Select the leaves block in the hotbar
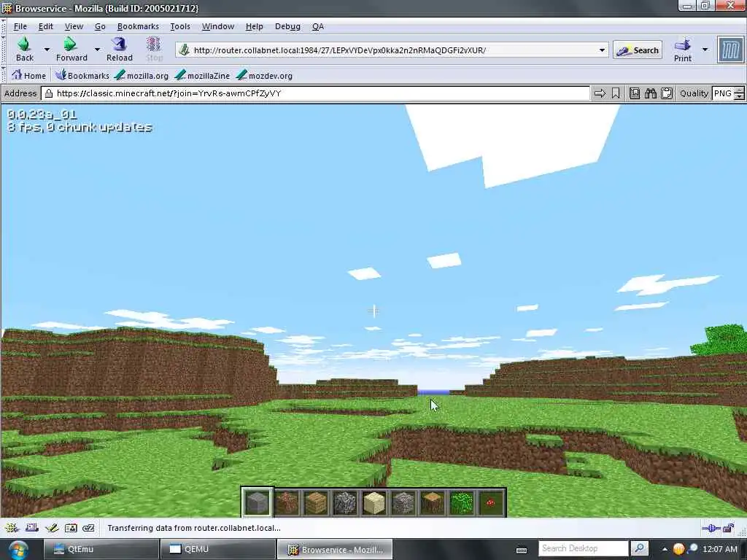The image size is (747, 560). (x=462, y=502)
